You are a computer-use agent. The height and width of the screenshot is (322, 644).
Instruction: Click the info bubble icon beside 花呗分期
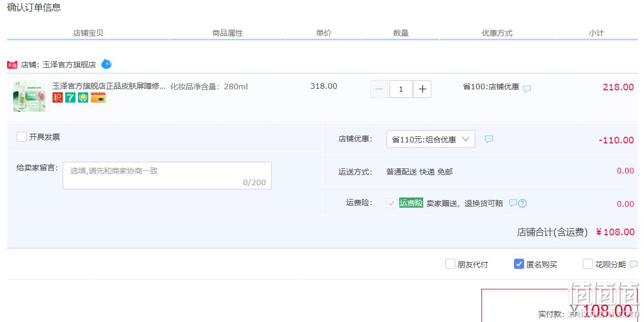[633, 264]
